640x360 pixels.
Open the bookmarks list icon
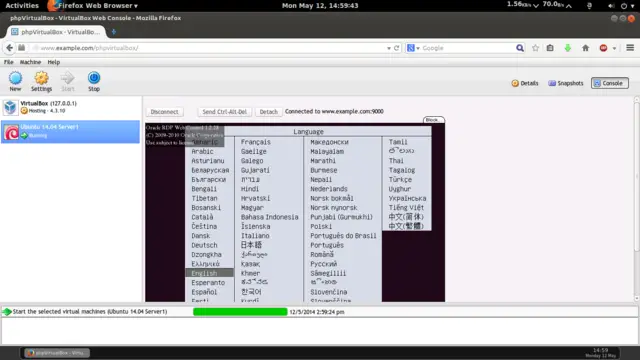point(550,48)
